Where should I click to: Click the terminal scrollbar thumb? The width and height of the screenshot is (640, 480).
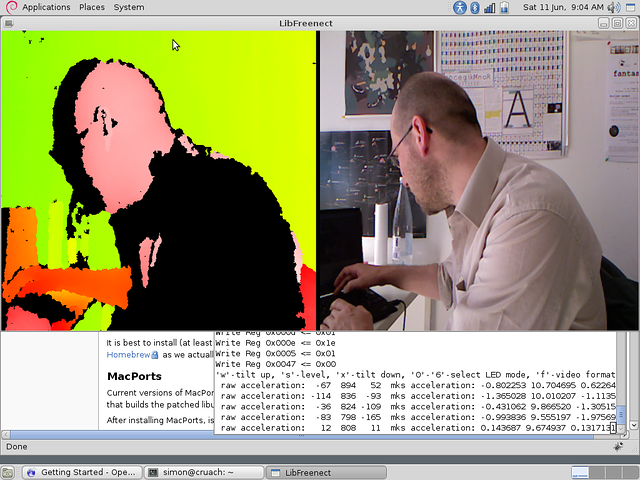(621, 415)
